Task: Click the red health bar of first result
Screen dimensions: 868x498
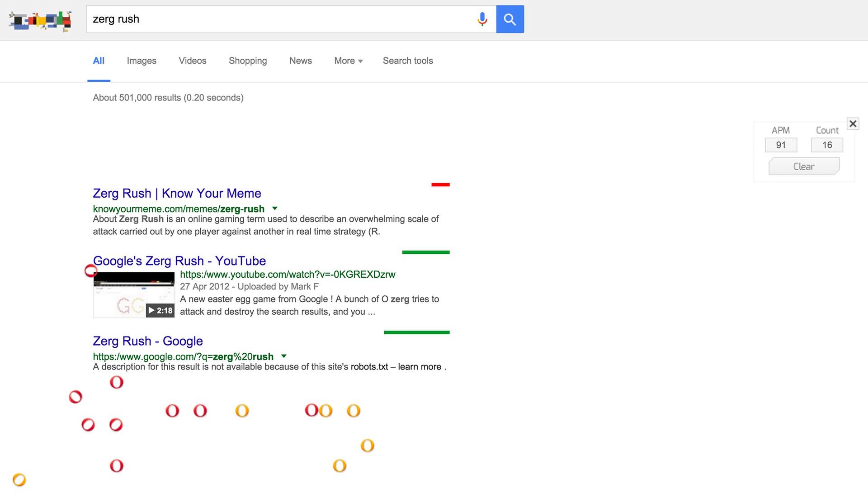Action: pos(440,185)
